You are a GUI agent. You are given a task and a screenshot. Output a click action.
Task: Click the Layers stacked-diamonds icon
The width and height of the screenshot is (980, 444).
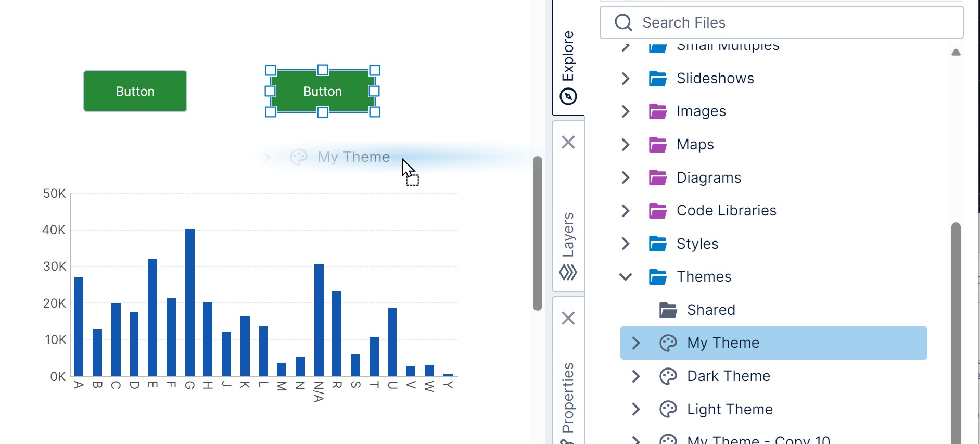(x=568, y=272)
